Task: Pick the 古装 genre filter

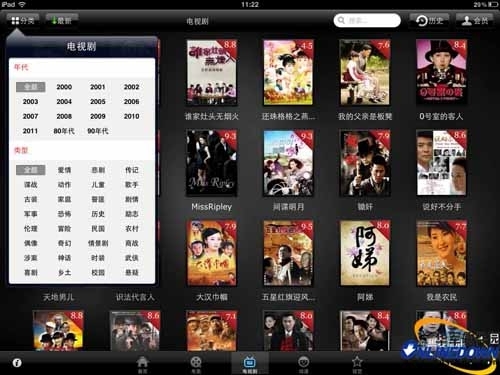Action: point(30,199)
